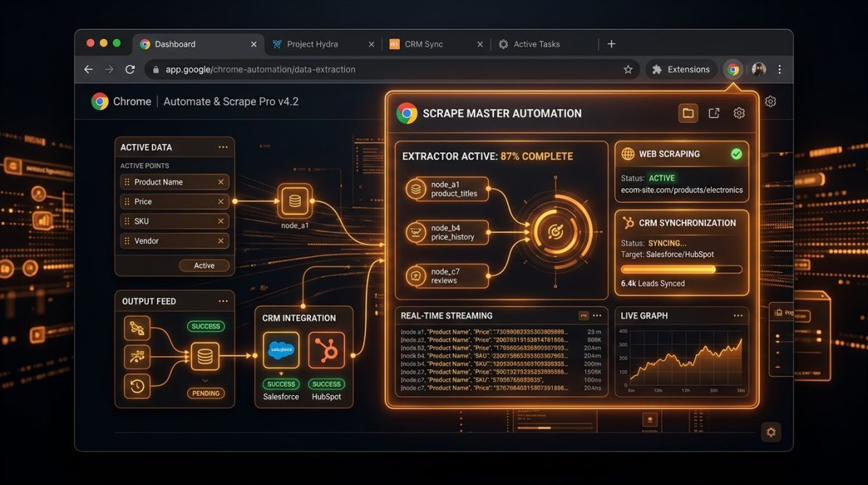The image size is (868, 485).
Task: Close the Project Hydra tab
Action: pyautogui.click(x=371, y=44)
